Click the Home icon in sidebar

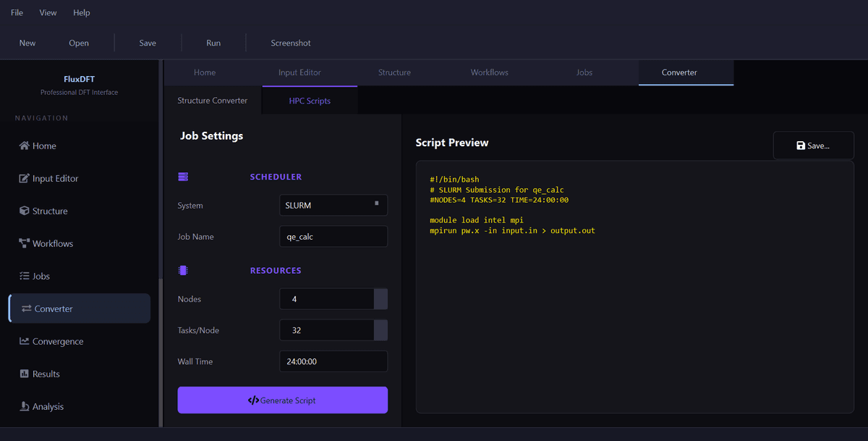coord(24,146)
